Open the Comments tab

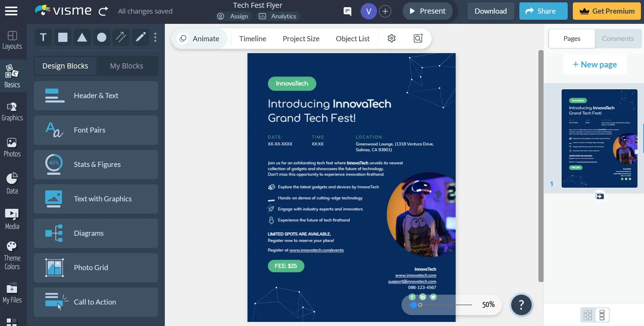[618, 38]
